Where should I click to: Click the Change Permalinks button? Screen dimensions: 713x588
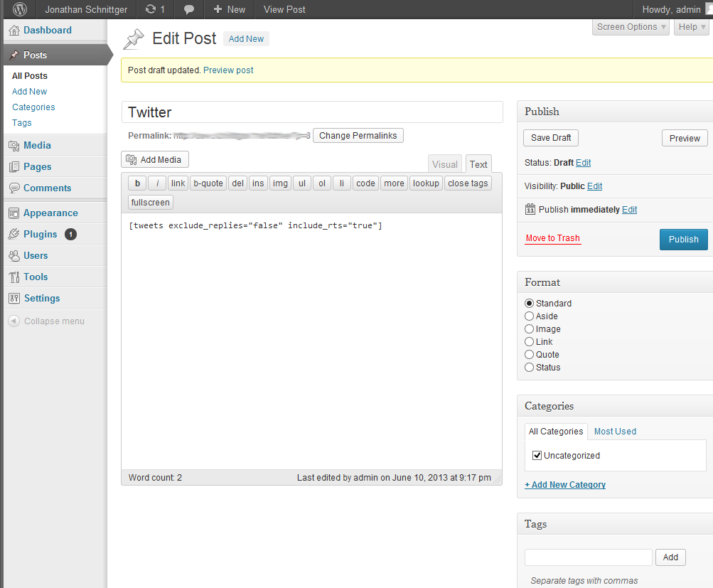click(358, 136)
